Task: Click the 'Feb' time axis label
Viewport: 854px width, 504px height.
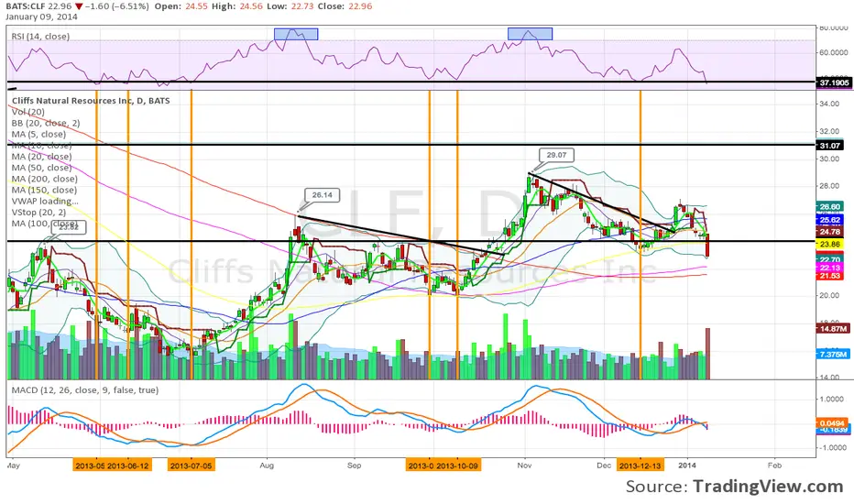Action: click(x=774, y=466)
